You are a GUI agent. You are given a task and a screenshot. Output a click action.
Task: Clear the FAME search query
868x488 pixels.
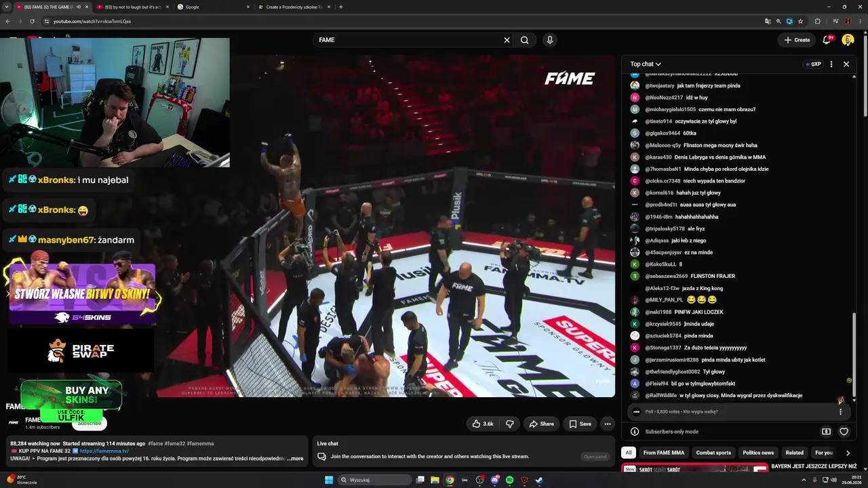(507, 40)
